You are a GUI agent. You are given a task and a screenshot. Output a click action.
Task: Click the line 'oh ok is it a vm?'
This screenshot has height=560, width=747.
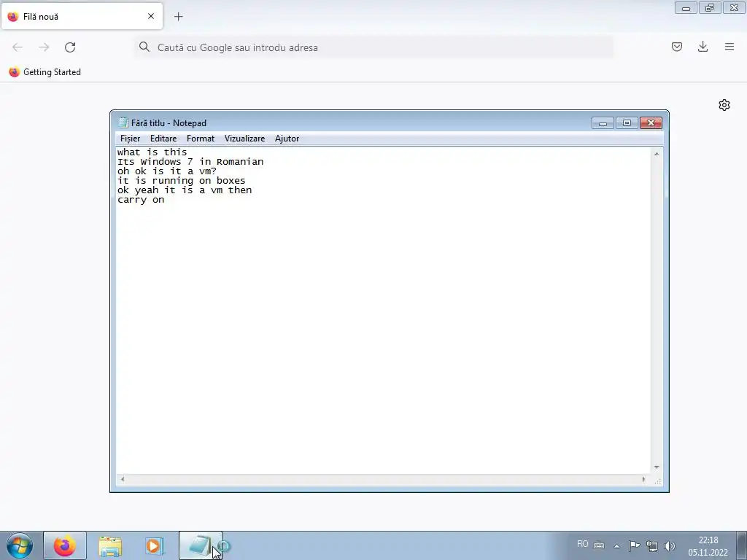(x=167, y=171)
